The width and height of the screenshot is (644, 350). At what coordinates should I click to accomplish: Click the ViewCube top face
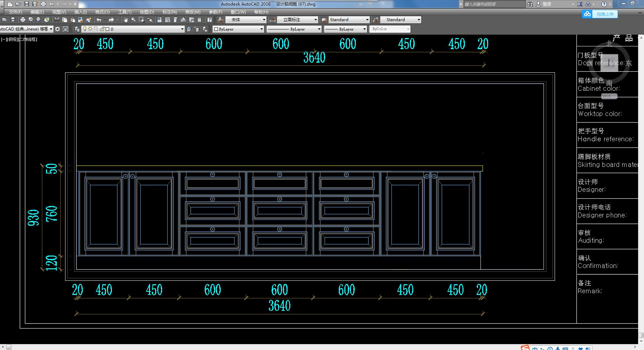coord(609,63)
